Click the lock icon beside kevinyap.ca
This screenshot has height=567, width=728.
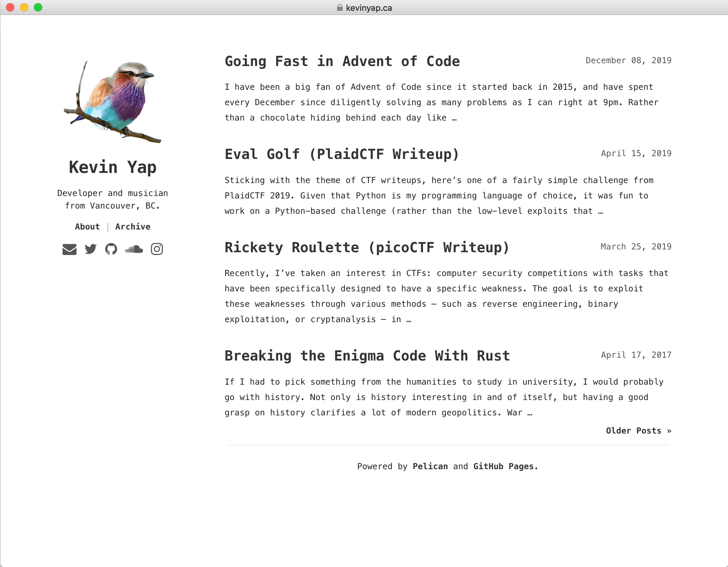[x=340, y=8]
